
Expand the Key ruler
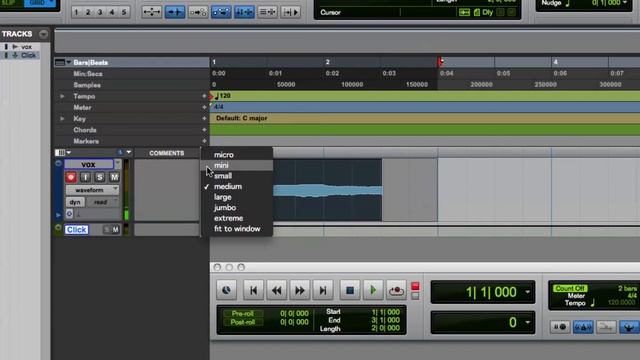[x=62, y=119]
